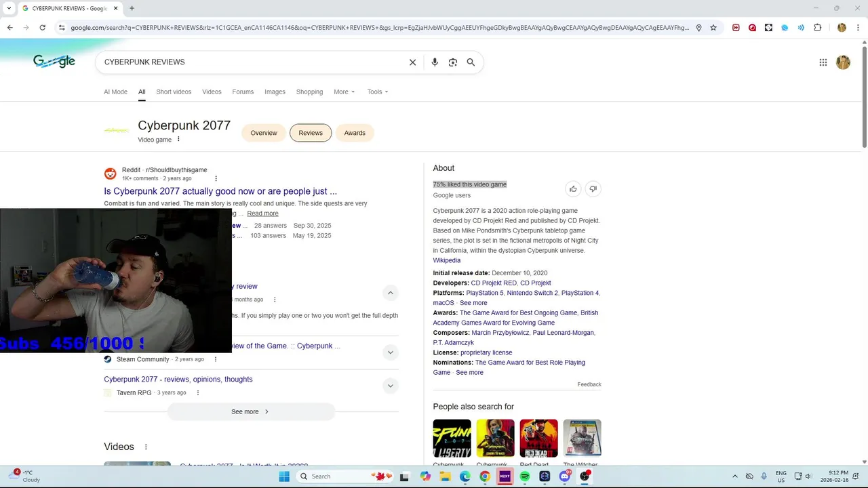Open Spotify from the taskbar
This screenshot has width=868, height=488.
(x=524, y=476)
